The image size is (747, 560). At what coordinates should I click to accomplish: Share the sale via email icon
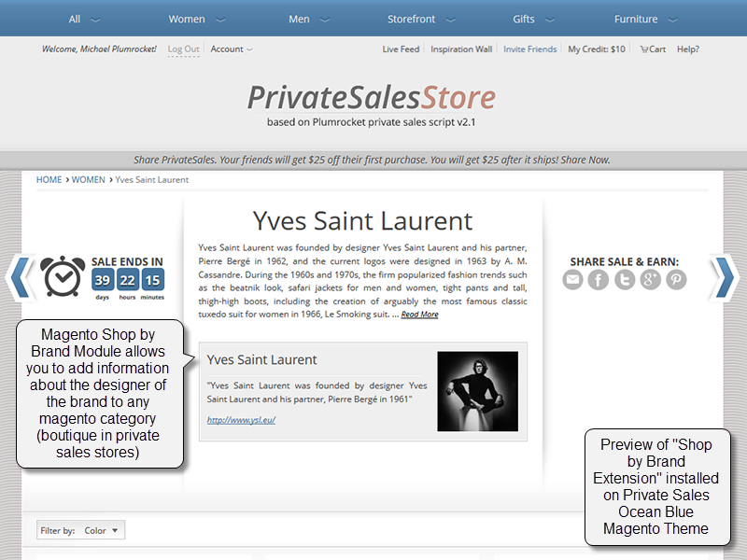[x=572, y=278]
